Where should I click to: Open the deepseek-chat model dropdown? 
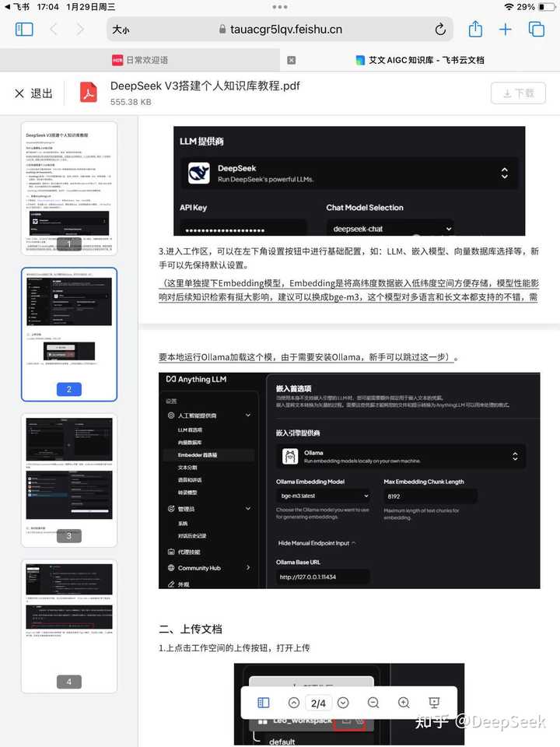pyautogui.click(x=390, y=229)
